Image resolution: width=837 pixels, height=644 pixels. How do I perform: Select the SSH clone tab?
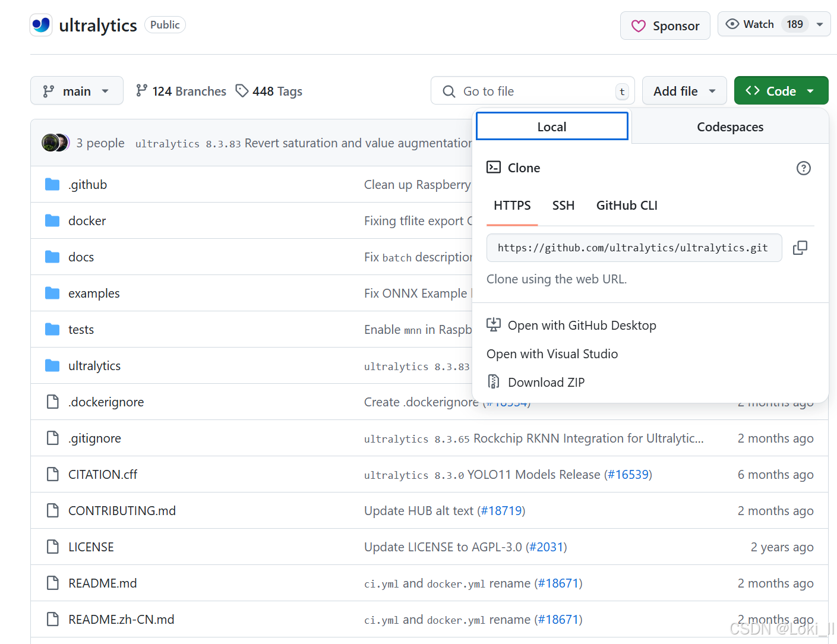(563, 206)
